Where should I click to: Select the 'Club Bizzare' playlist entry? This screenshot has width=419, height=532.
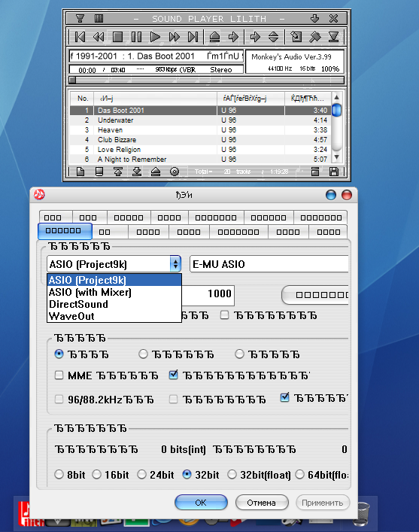pos(200,140)
